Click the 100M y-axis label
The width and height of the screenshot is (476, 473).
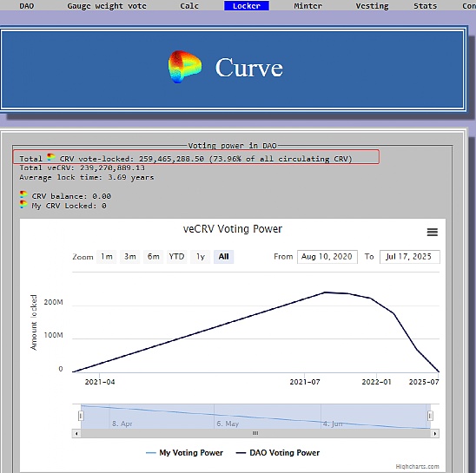point(54,335)
